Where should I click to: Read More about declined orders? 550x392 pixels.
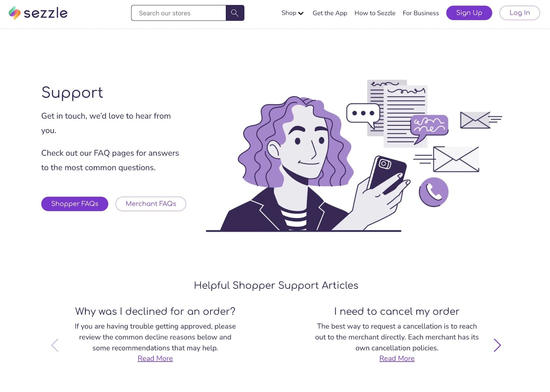point(155,358)
